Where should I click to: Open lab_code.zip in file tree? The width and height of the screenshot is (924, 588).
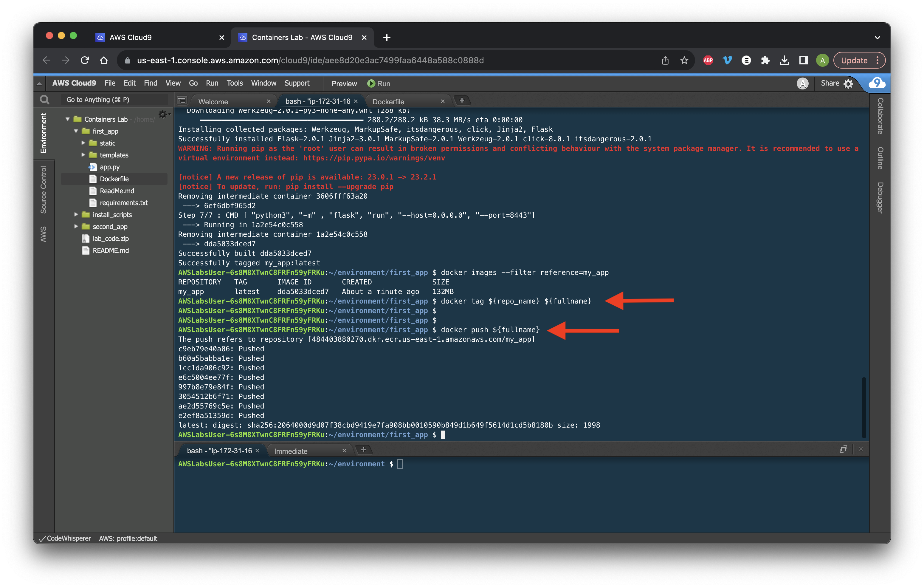[x=111, y=238]
